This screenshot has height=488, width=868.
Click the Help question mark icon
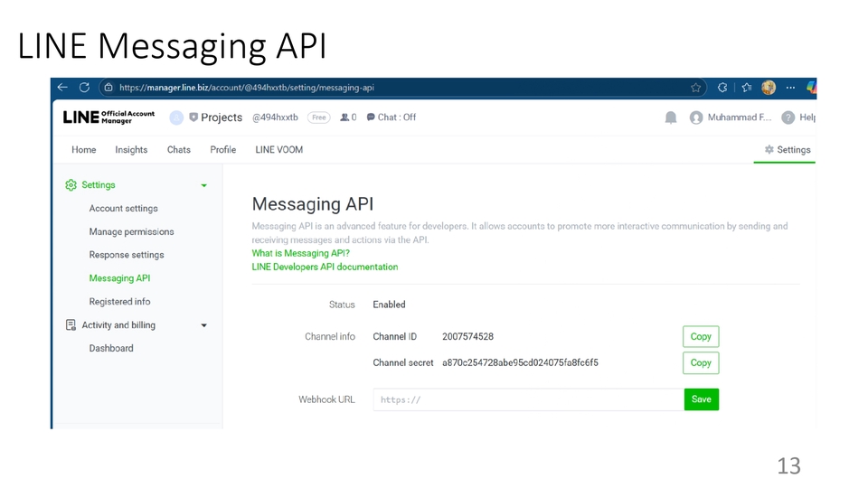point(788,117)
